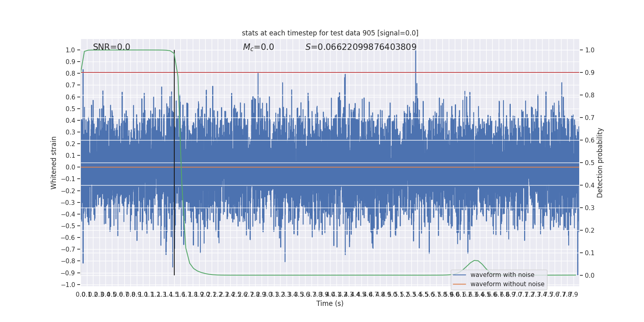Click the 'Detection probability' axis label
The image size is (644, 322).
(x=600, y=163)
